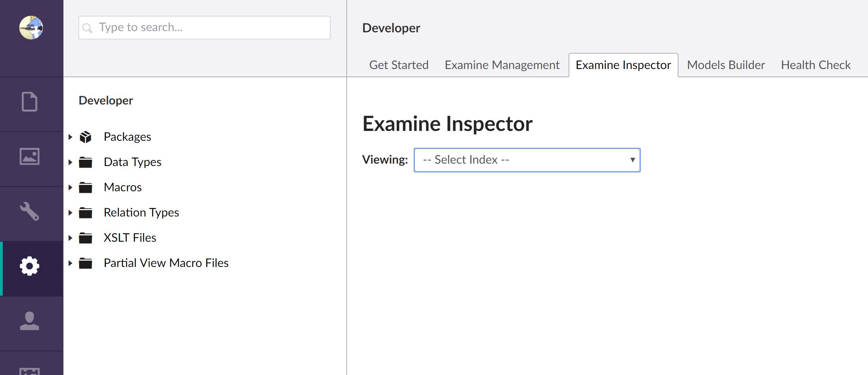868x375 pixels.
Task: Open the Users section person icon
Action: point(30,321)
